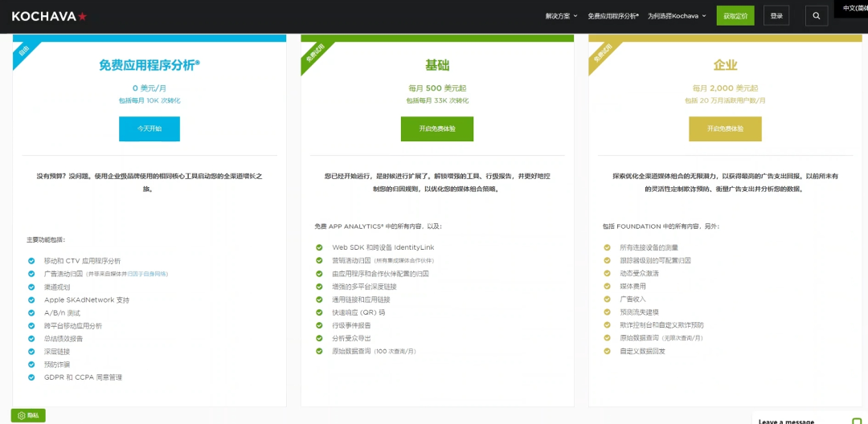Click check icon beside 媒体费用
The width and height of the screenshot is (868, 424).
pyautogui.click(x=608, y=287)
